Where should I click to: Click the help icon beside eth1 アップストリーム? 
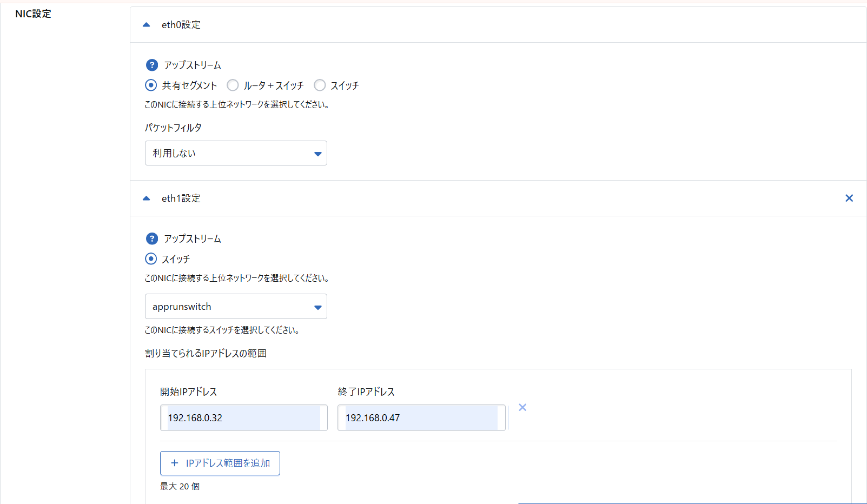152,238
